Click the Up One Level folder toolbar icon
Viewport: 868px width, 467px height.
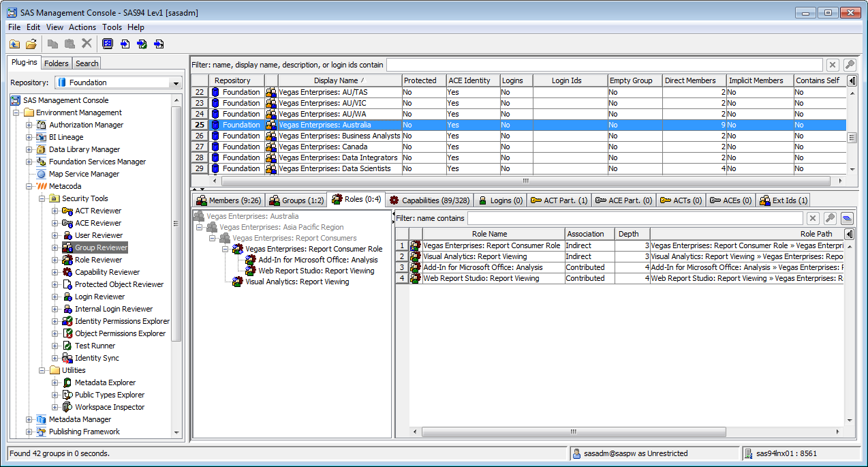tap(15, 44)
